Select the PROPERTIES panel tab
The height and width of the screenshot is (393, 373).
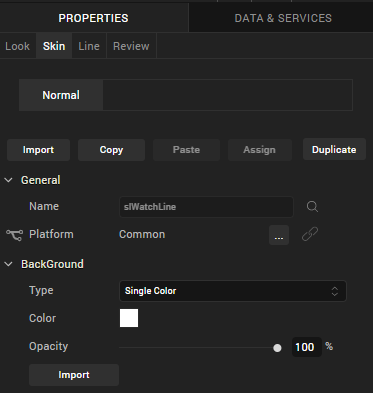(94, 18)
